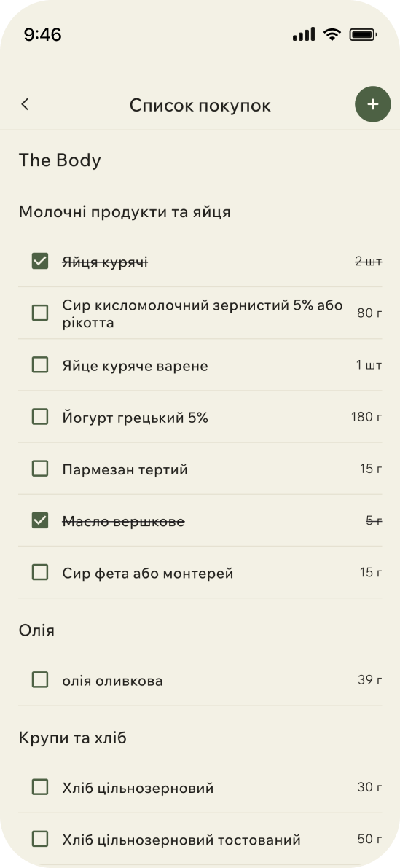
Task: Tap the Олія section header
Action: (x=36, y=630)
